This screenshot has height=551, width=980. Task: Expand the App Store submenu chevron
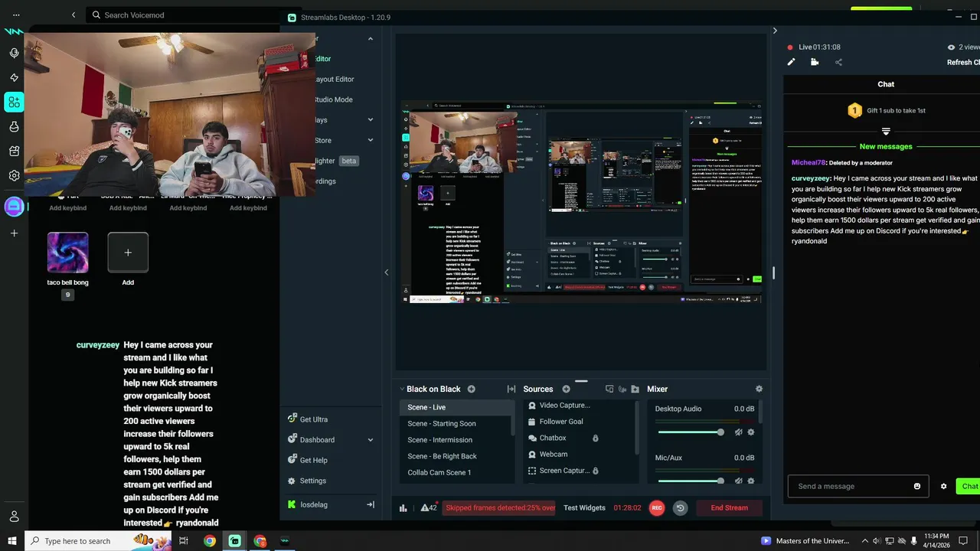[x=371, y=140]
